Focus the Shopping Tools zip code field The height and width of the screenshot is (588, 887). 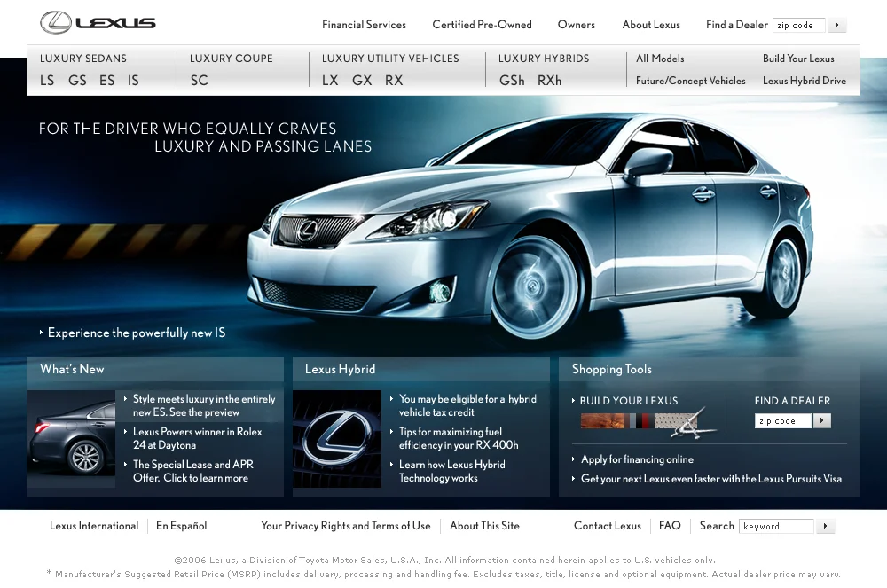point(783,420)
